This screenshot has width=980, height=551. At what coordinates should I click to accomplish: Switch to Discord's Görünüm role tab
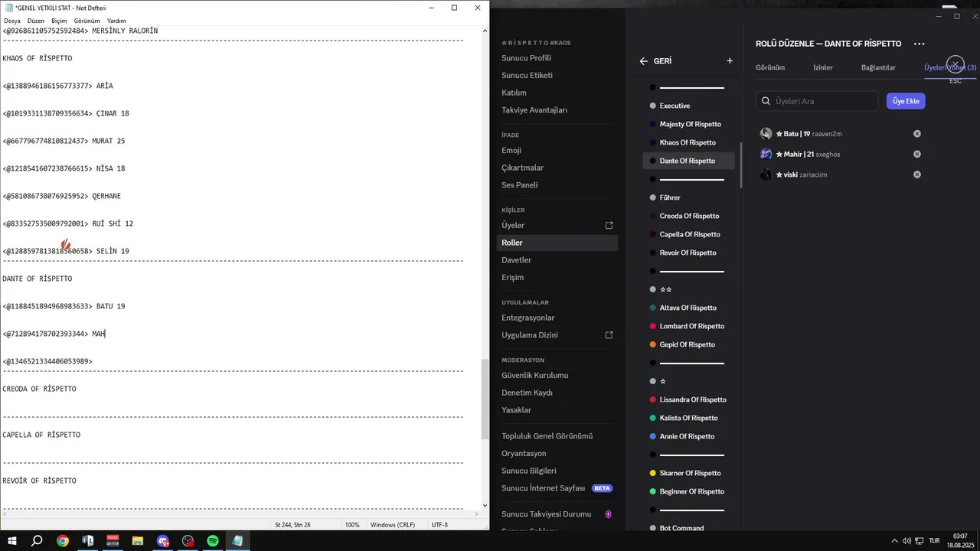770,67
